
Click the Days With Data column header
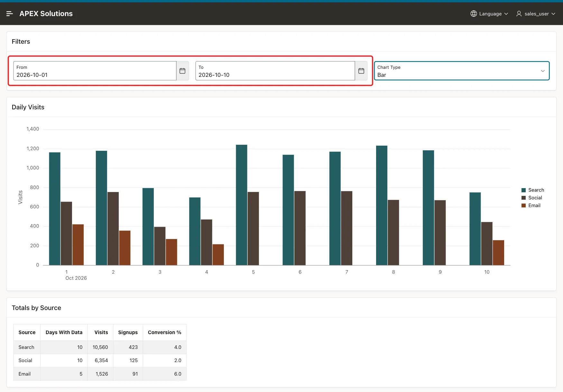point(64,333)
